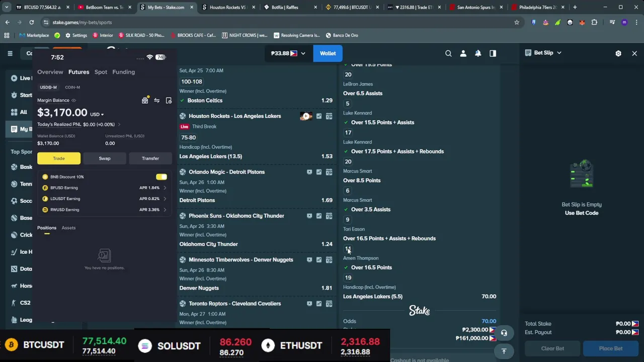Toggle BNB Discount 10% switch
Image resolution: width=644 pixels, height=362 pixels.
162,177
